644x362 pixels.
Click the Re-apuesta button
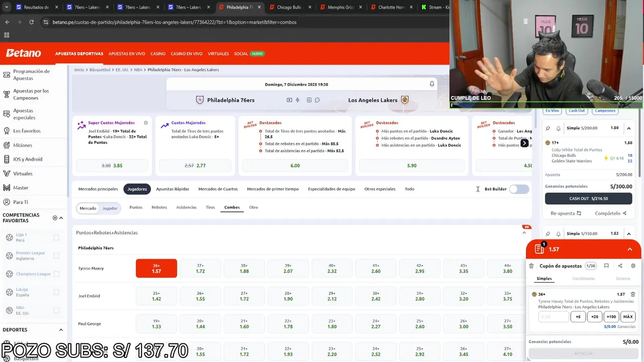click(x=566, y=213)
